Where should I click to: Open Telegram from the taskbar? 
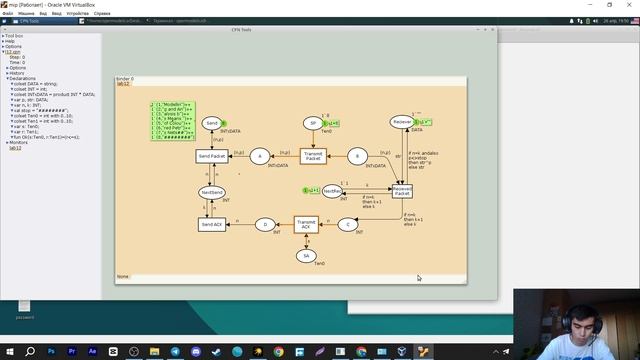click(175, 351)
